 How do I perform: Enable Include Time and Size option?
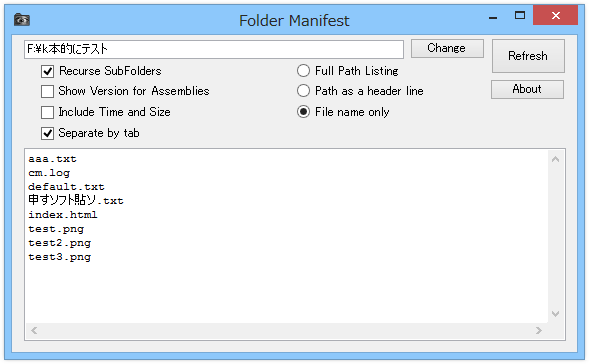pyautogui.click(x=47, y=112)
